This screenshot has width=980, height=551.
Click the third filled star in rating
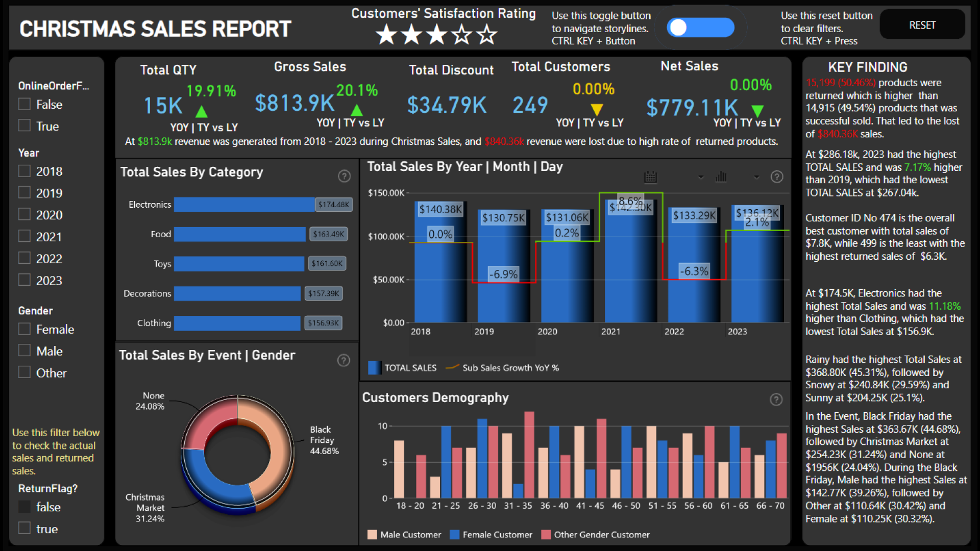coord(436,35)
